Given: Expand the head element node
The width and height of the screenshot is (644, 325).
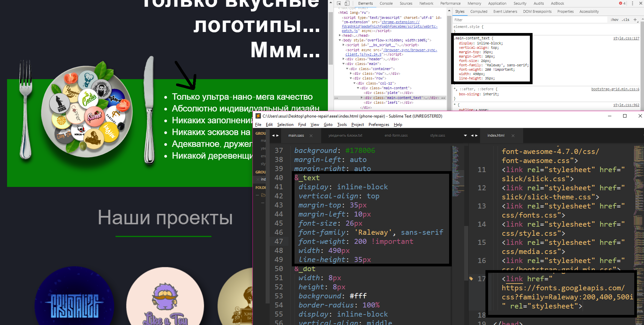Looking at the screenshot, I should [x=340, y=35].
